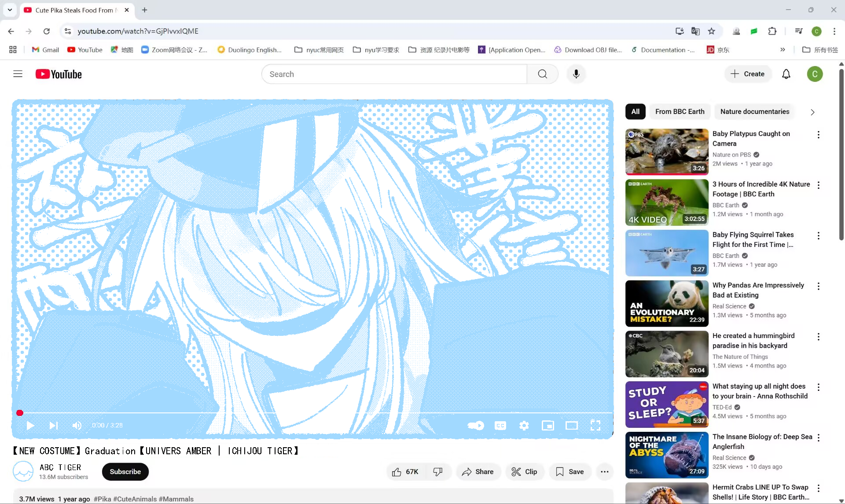Mute the video volume speaker
This screenshot has height=504, width=845.
tap(77, 425)
